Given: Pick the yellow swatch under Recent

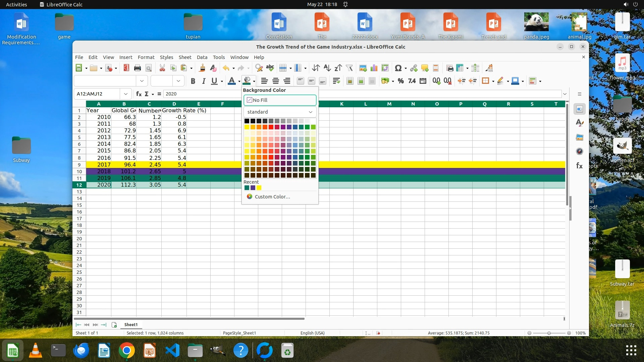Looking at the screenshot, I should pos(259,188).
